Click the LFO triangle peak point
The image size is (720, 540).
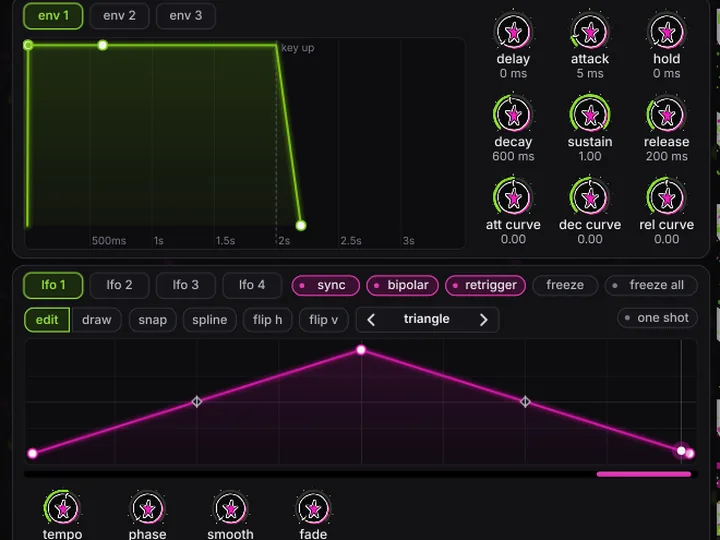pyautogui.click(x=361, y=350)
